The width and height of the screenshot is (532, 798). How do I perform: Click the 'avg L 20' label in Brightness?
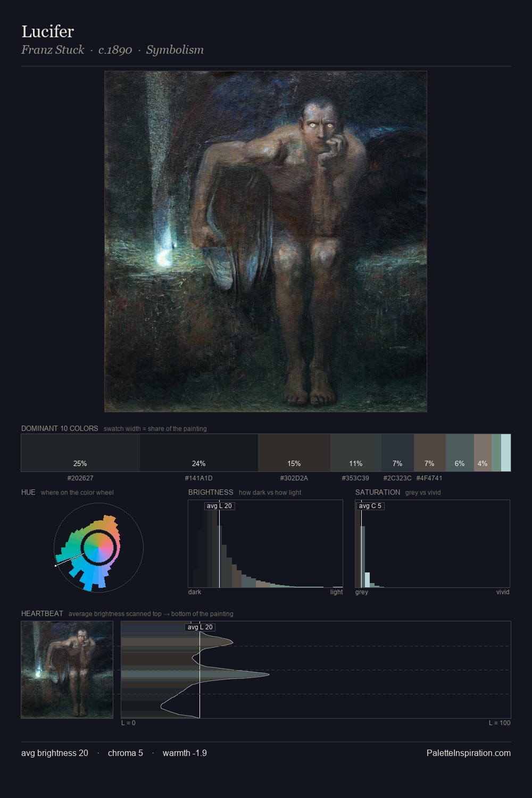219,506
